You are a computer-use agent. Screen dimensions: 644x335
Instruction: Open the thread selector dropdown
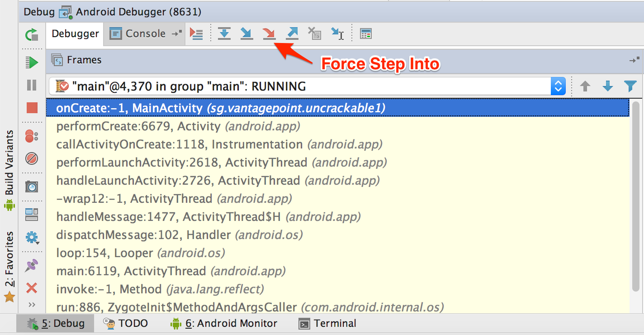point(558,86)
